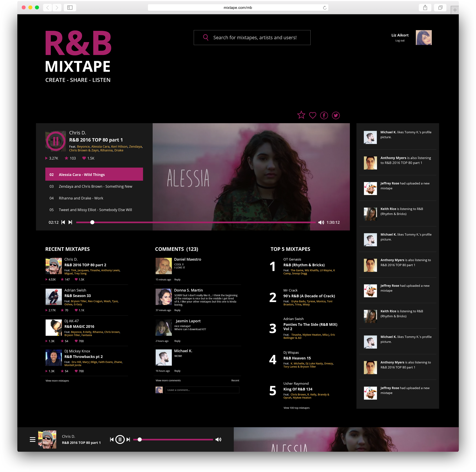Viewport: 476px width, 472px height.
Task: Open Chris D. profile in main player
Action: (x=78, y=133)
